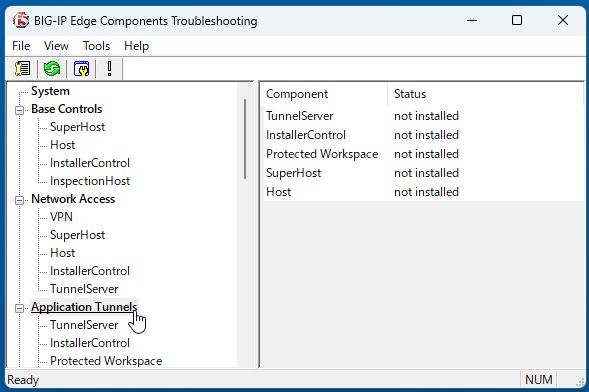Collapse the Base Controls tree node
The image size is (589, 392).
pyautogui.click(x=20, y=110)
